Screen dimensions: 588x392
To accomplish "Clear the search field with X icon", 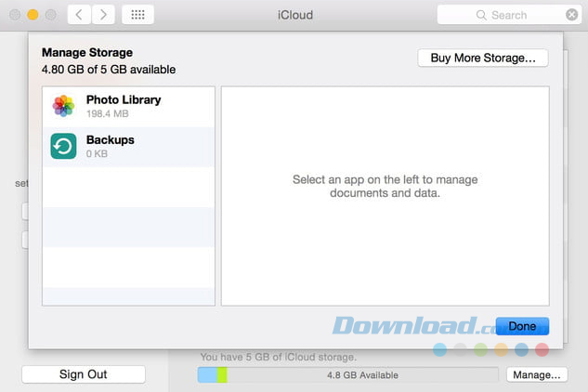I will tap(571, 15).
